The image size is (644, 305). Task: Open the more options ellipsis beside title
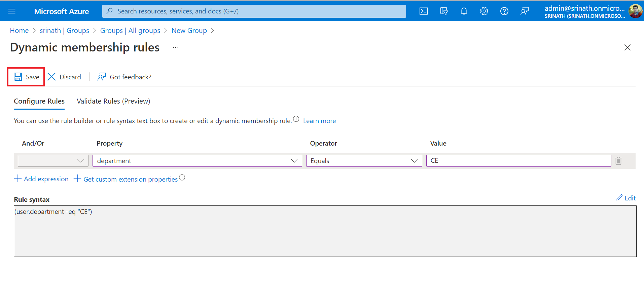176,47
